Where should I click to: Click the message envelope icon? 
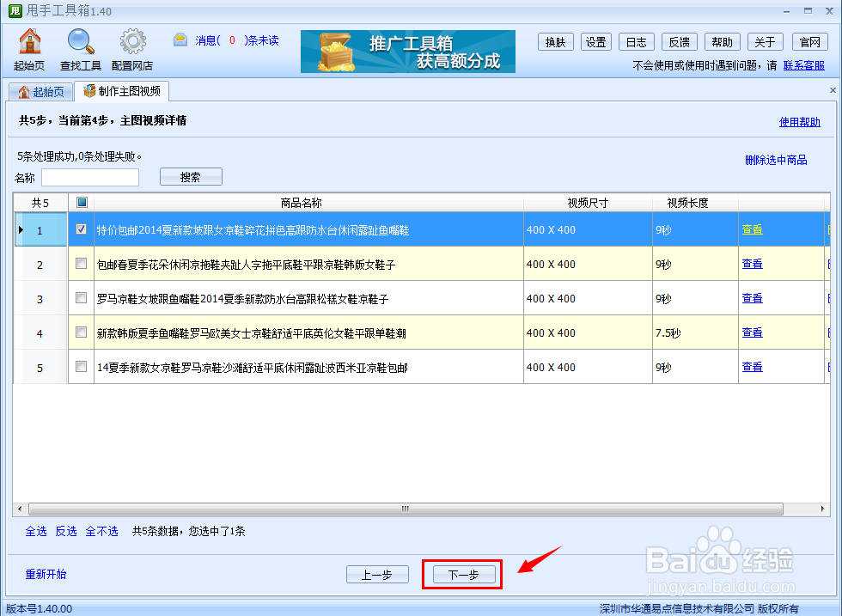pos(180,40)
